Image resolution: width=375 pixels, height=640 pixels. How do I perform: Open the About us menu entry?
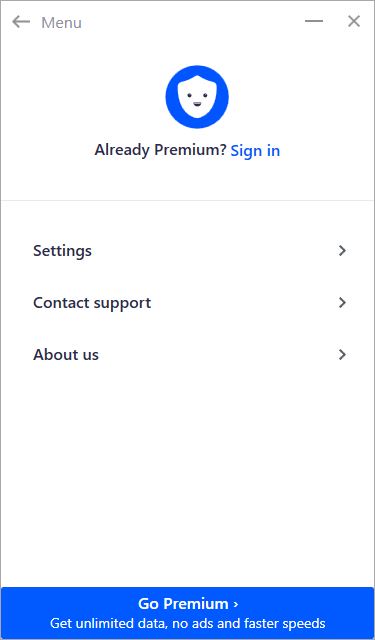tap(189, 355)
